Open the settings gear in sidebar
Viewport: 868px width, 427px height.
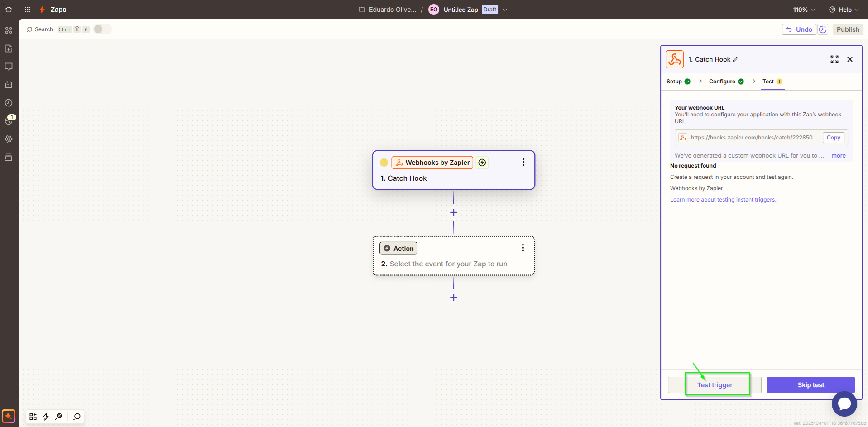click(9, 139)
